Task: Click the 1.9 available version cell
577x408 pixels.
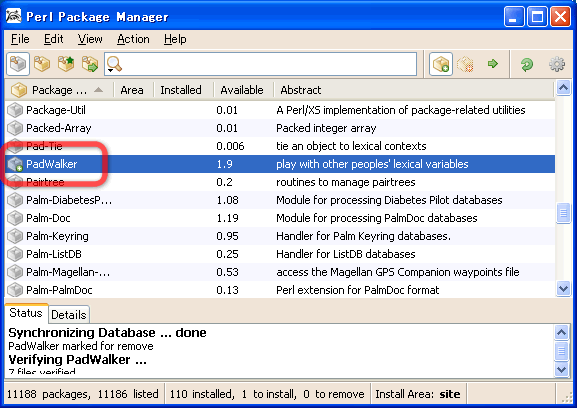Action: (224, 164)
